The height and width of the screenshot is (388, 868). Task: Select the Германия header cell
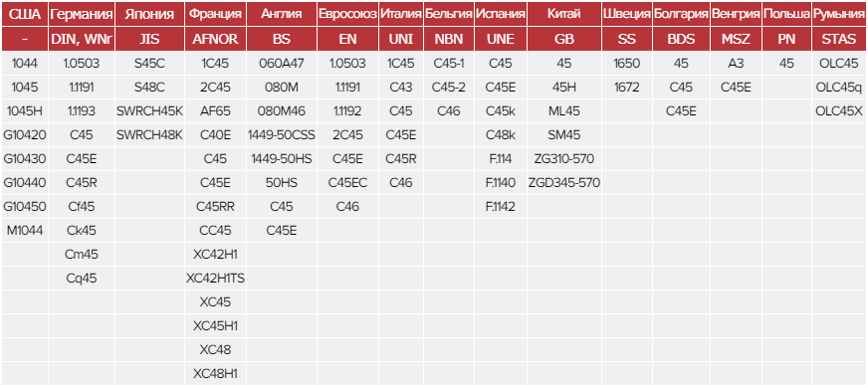coord(82,14)
